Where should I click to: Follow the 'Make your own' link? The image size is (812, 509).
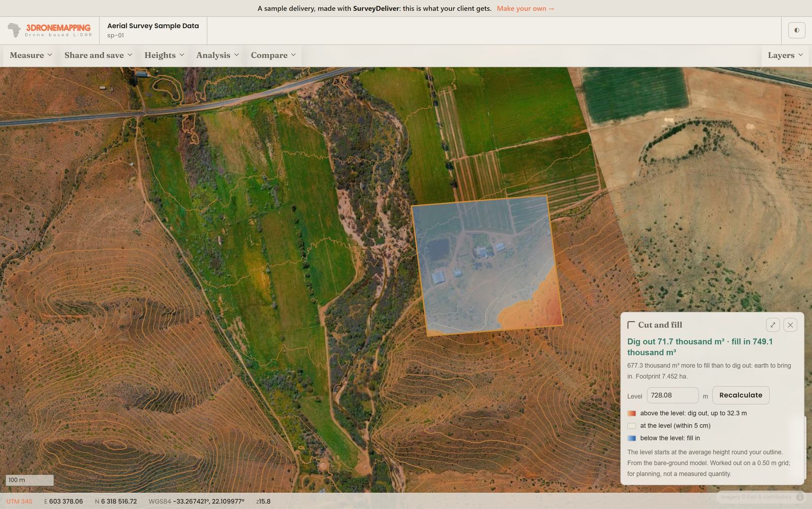[526, 9]
